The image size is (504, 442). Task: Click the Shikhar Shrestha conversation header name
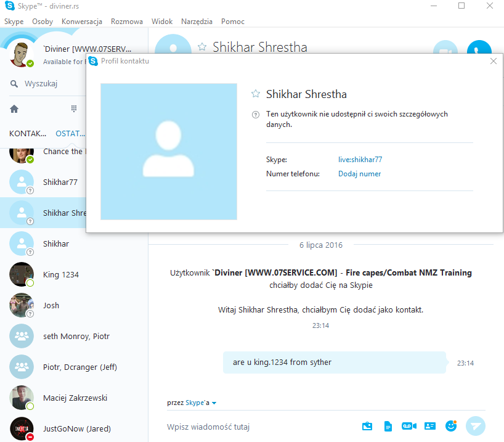pyautogui.click(x=260, y=47)
